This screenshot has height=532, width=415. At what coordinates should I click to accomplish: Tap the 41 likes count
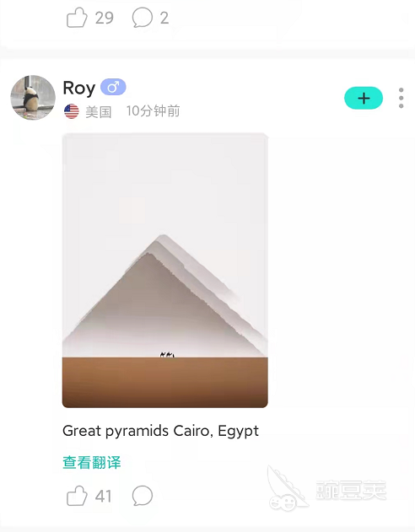[x=103, y=497]
